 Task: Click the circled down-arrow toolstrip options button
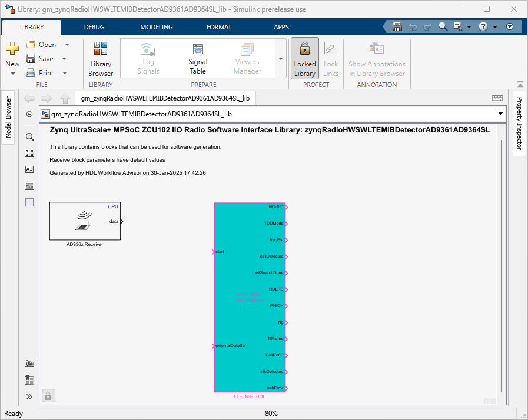tap(510, 26)
